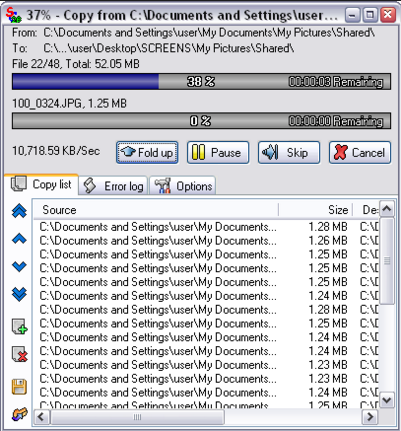
Task: Switch to the Copy list tab
Action: [42, 184]
